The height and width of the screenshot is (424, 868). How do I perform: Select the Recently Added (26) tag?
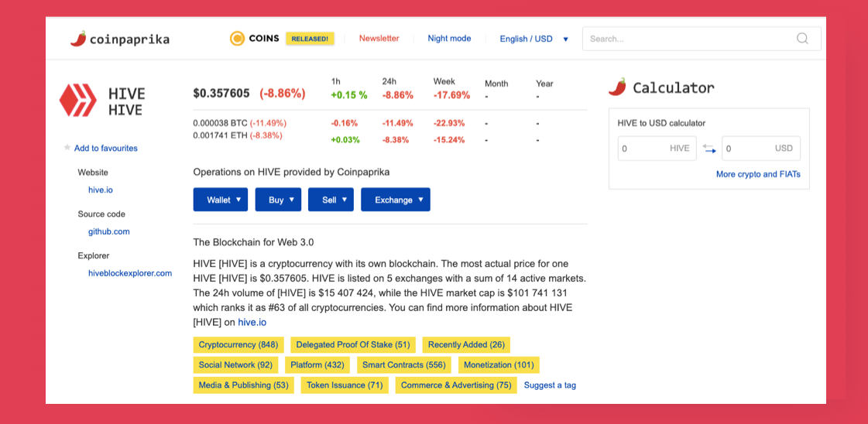click(x=466, y=345)
